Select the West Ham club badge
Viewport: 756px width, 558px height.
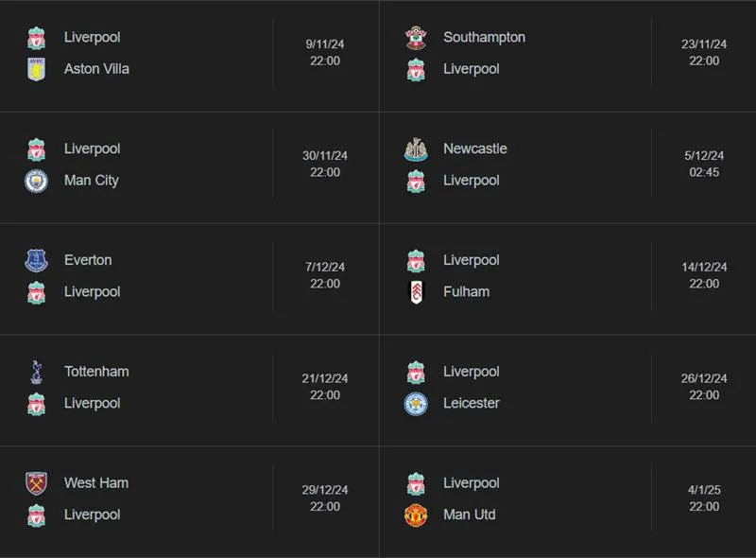click(36, 482)
